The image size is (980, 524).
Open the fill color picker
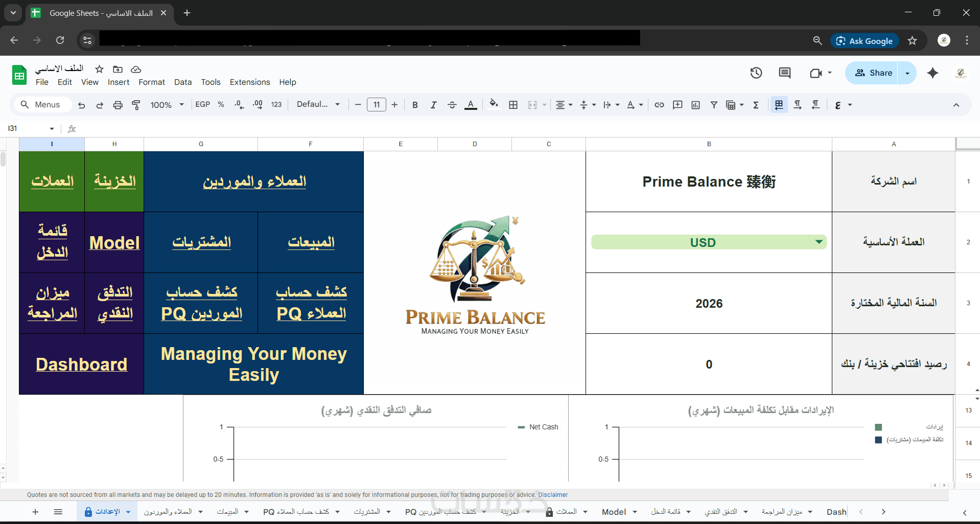(494, 105)
